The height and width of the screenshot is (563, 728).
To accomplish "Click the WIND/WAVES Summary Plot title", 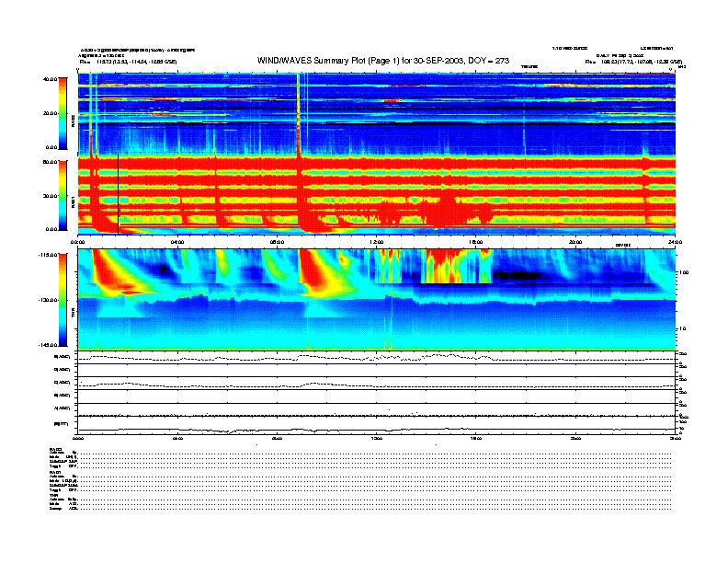I will tap(383, 61).
